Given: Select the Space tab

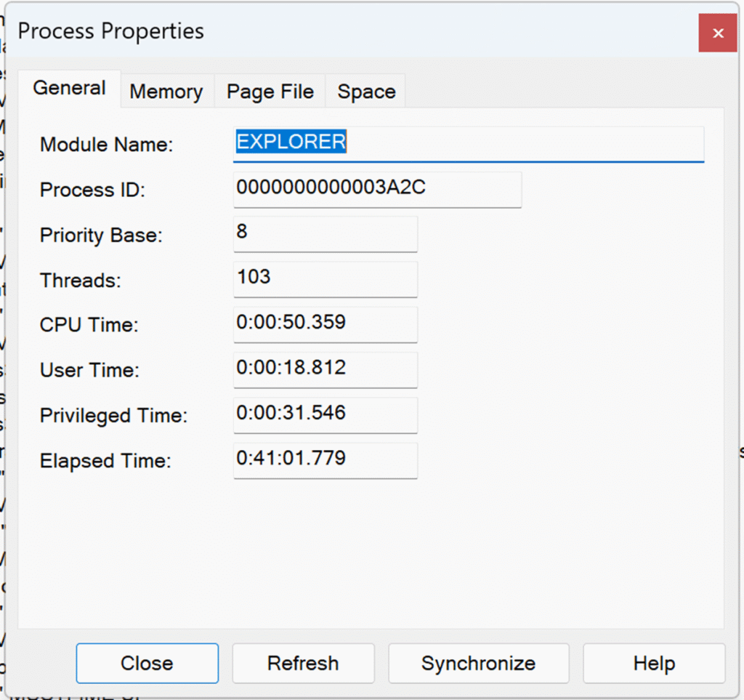Looking at the screenshot, I should [x=366, y=92].
